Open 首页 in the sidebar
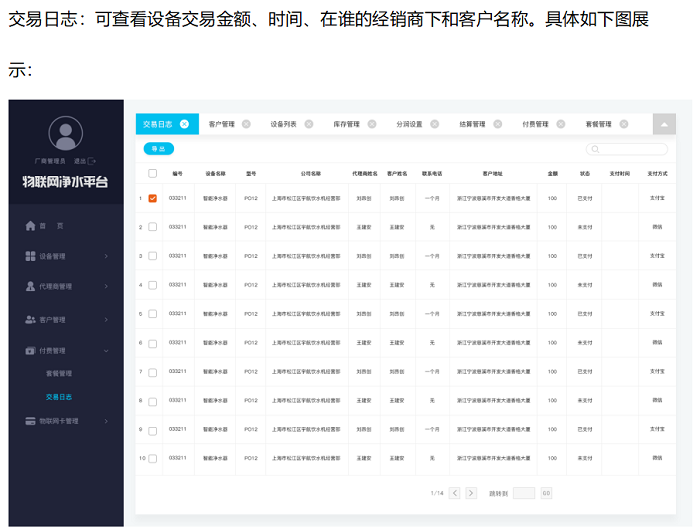This screenshot has width=700, height=532. pyautogui.click(x=51, y=226)
